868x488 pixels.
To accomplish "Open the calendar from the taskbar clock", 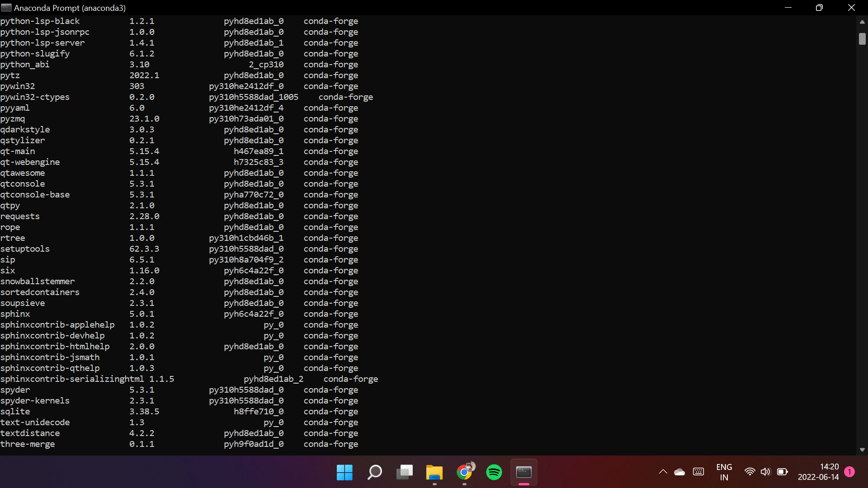I will click(x=817, y=472).
